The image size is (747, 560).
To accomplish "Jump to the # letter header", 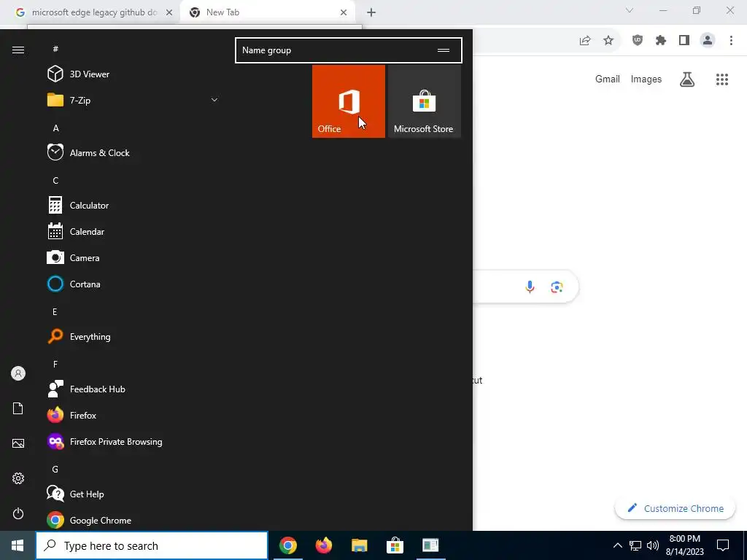I will [x=55, y=49].
